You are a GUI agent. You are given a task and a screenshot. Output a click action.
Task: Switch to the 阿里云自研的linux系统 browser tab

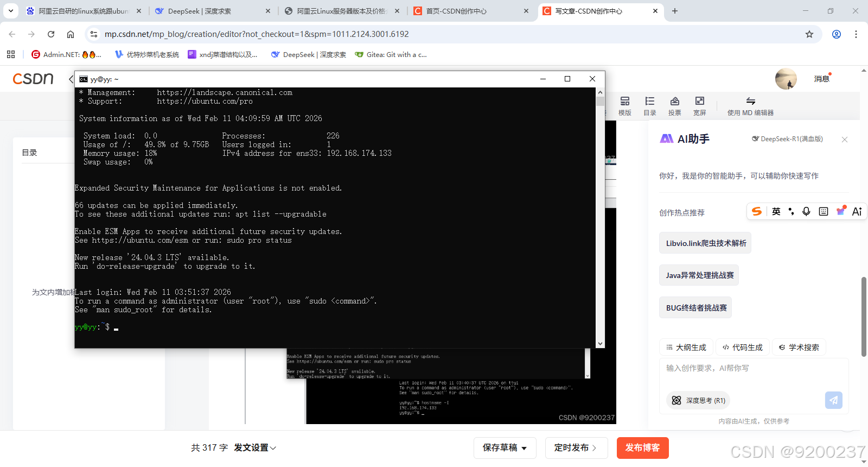point(83,11)
